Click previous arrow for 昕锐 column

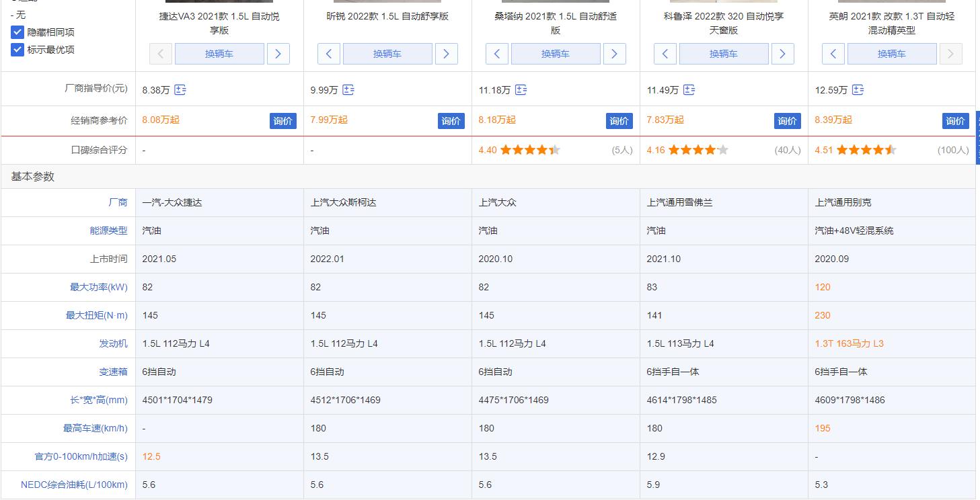(328, 54)
